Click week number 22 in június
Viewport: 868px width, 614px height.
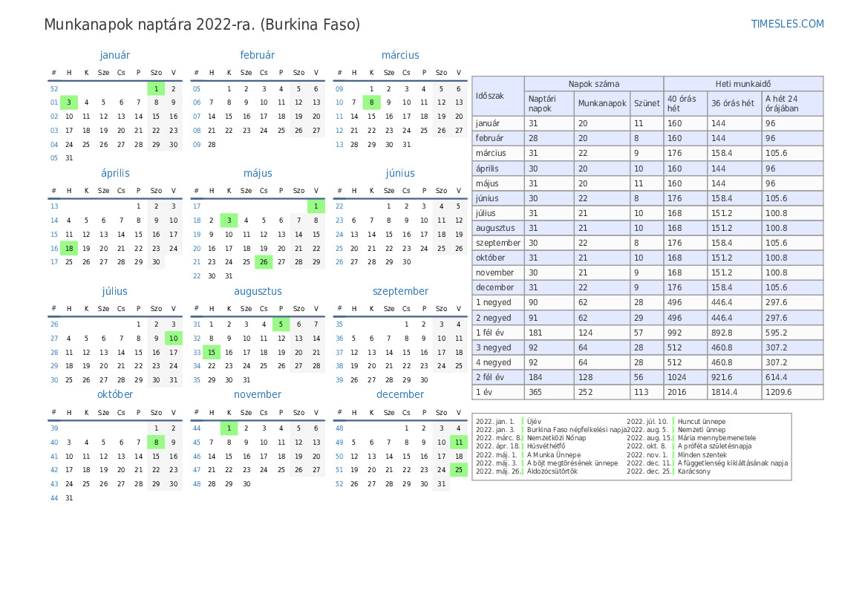pos(339,206)
